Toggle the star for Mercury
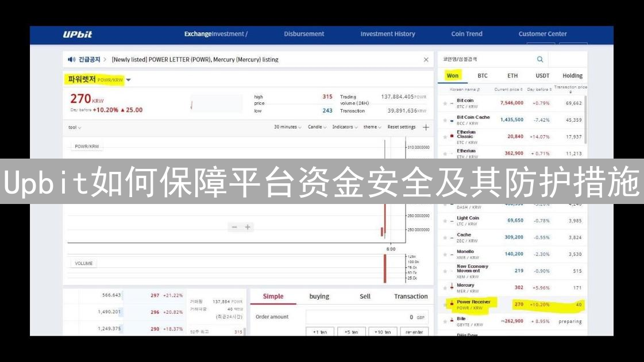644x362 pixels. pos(445,288)
